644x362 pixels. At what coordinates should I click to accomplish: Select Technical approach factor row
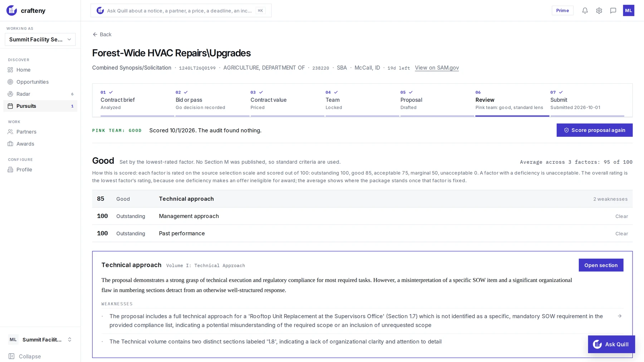coord(362,199)
